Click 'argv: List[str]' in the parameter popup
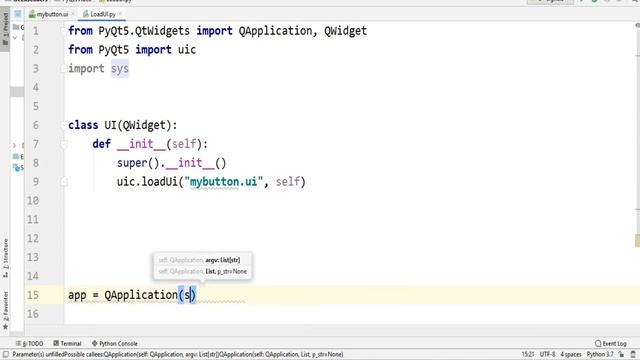This screenshot has width=640, height=360. 222,260
